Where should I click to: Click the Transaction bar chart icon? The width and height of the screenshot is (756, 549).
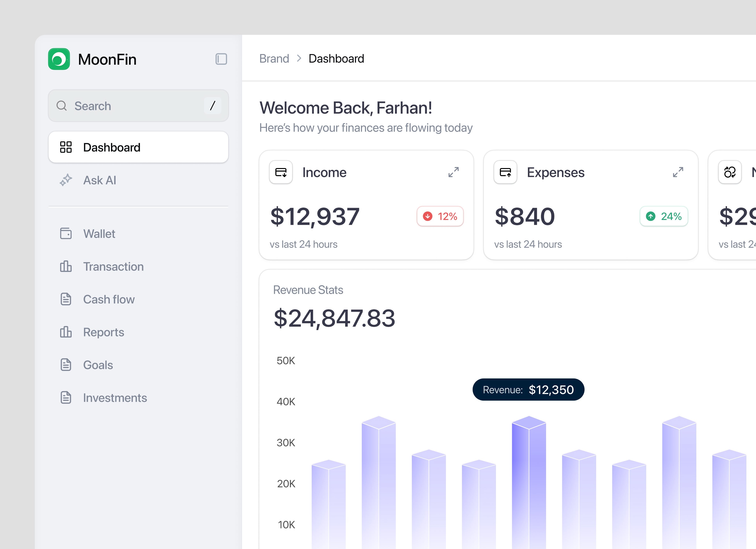click(x=66, y=266)
